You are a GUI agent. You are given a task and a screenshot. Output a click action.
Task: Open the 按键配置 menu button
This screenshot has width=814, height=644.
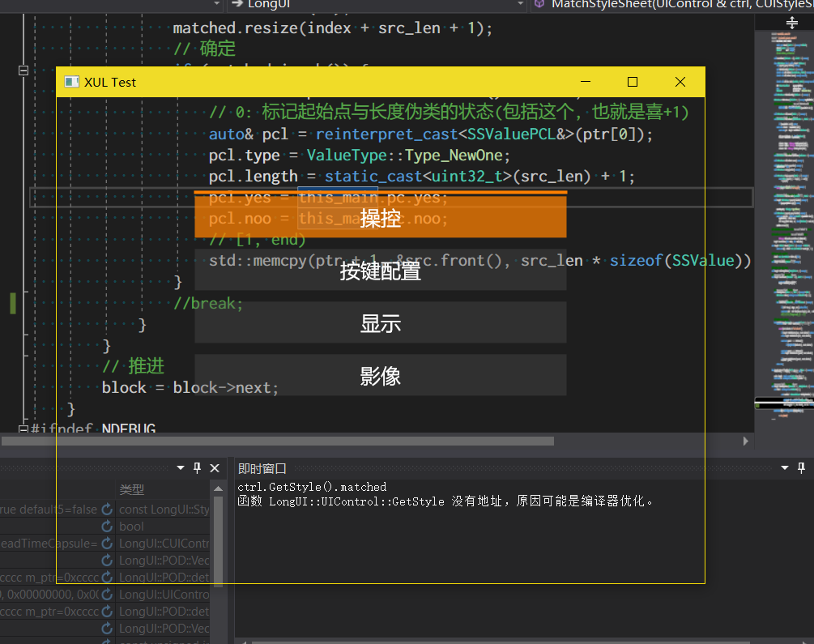380,270
